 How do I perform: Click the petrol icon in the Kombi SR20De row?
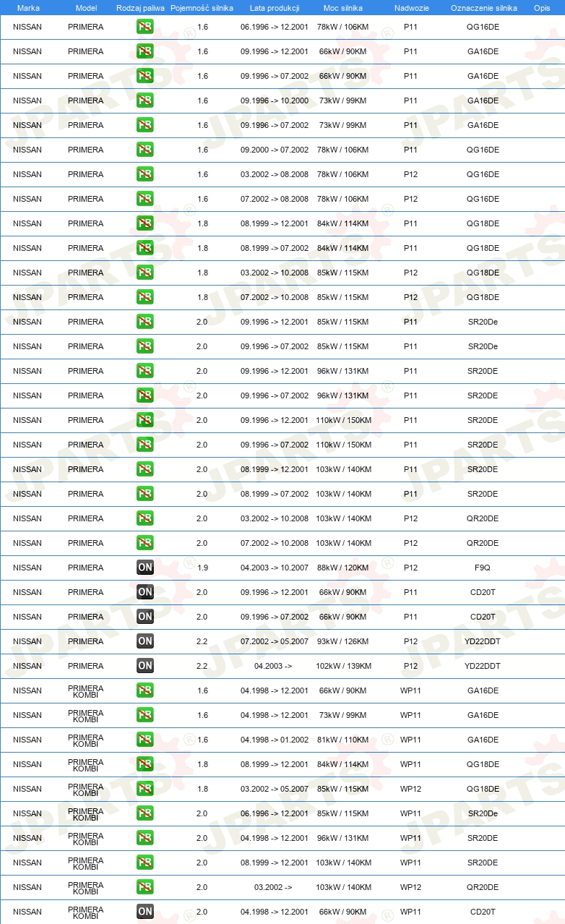145,813
